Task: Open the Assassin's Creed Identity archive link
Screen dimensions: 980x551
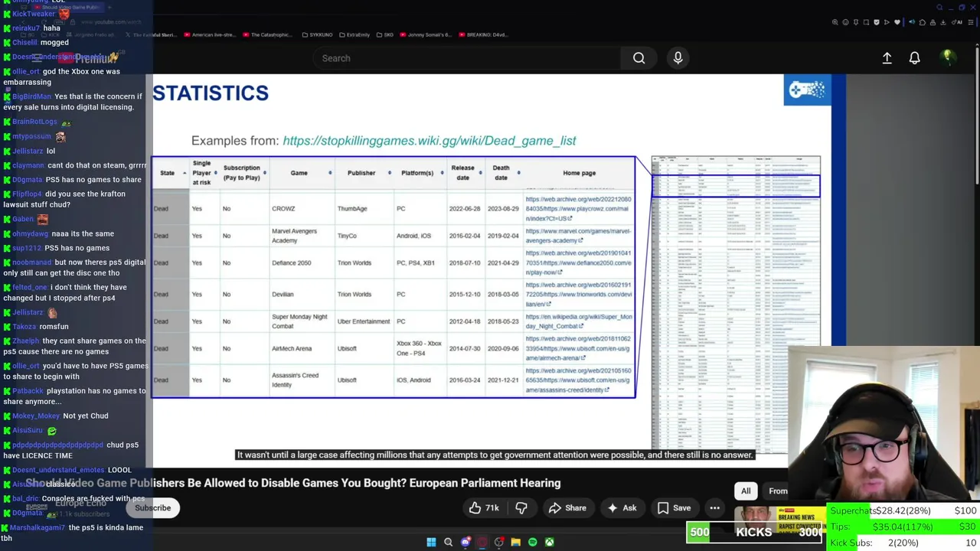Action: click(x=578, y=380)
